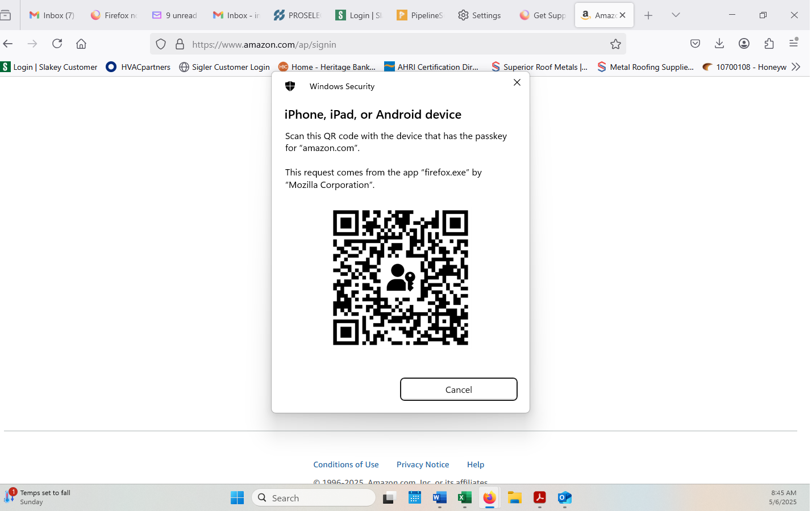Image resolution: width=812 pixels, height=511 pixels.
Task: Close the Amazon tab
Action: 623,15
